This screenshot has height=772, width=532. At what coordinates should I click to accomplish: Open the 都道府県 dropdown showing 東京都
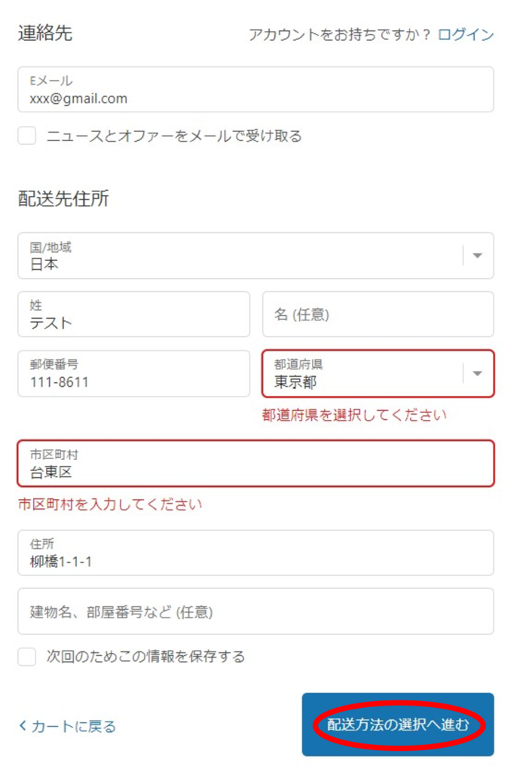pos(378,374)
